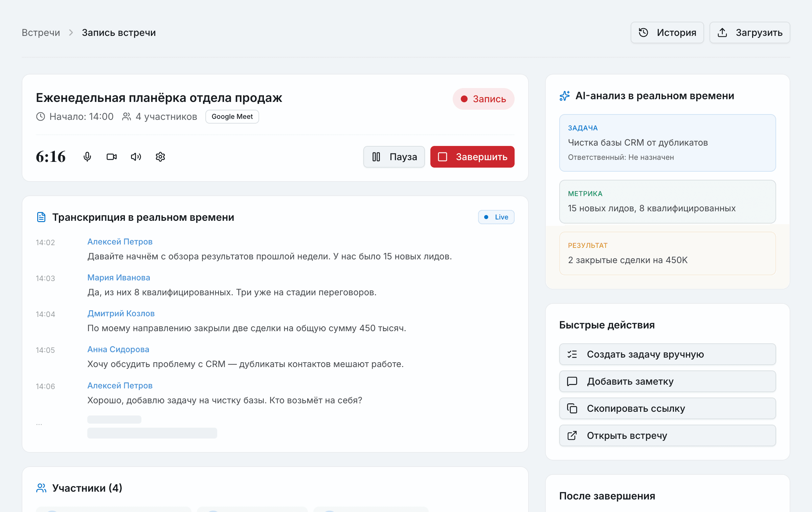Click the transcription document icon
The width and height of the screenshot is (812, 512).
(41, 217)
